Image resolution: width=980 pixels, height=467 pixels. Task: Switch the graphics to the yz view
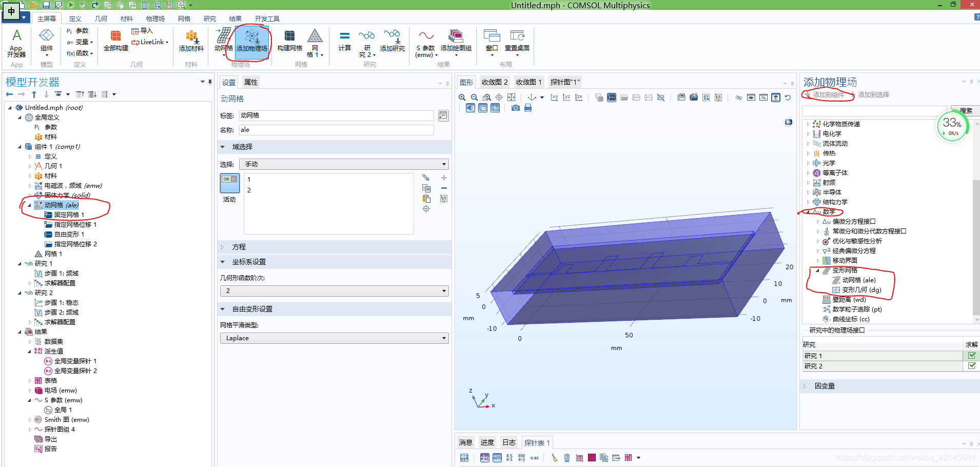(x=566, y=98)
